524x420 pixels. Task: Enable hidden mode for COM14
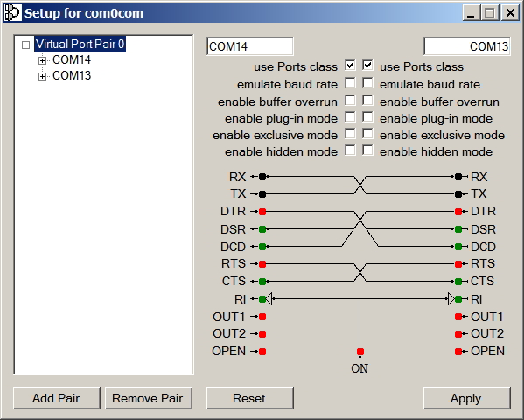(350, 150)
